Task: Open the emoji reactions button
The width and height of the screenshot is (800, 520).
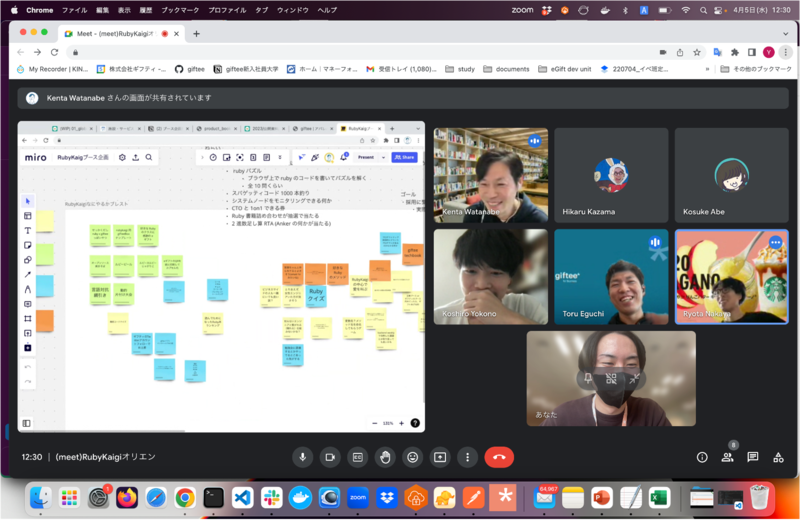Action: click(413, 457)
